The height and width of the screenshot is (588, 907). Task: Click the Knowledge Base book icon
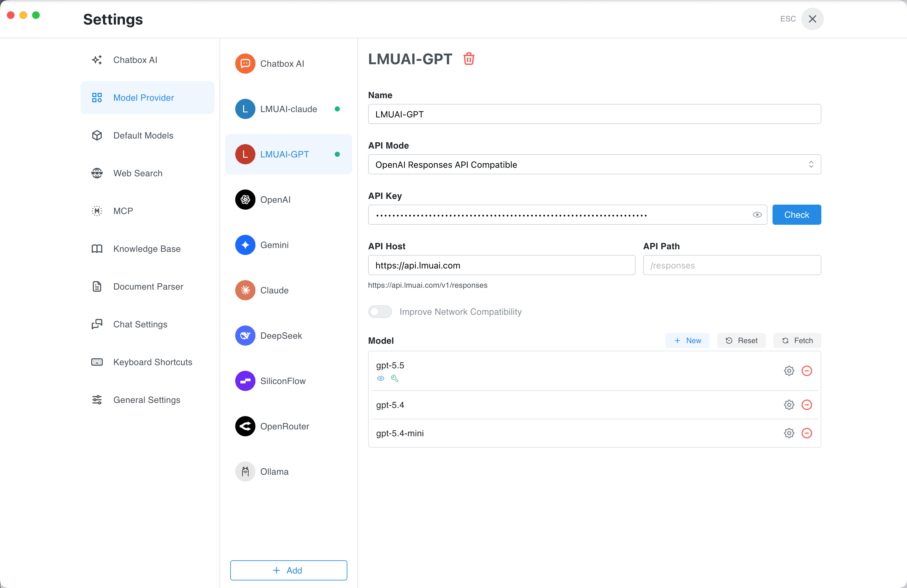click(97, 249)
